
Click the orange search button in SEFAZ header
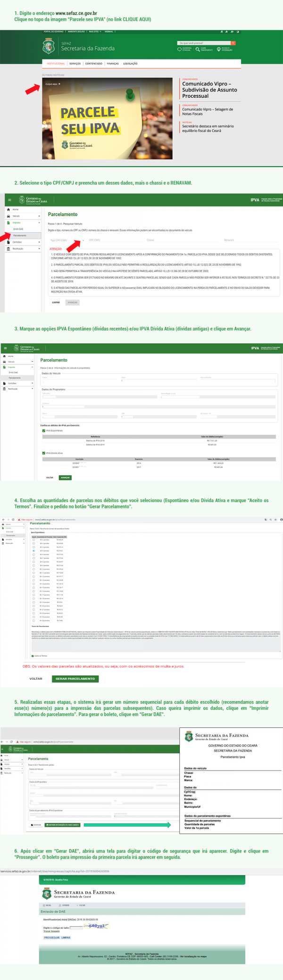tap(233, 43)
